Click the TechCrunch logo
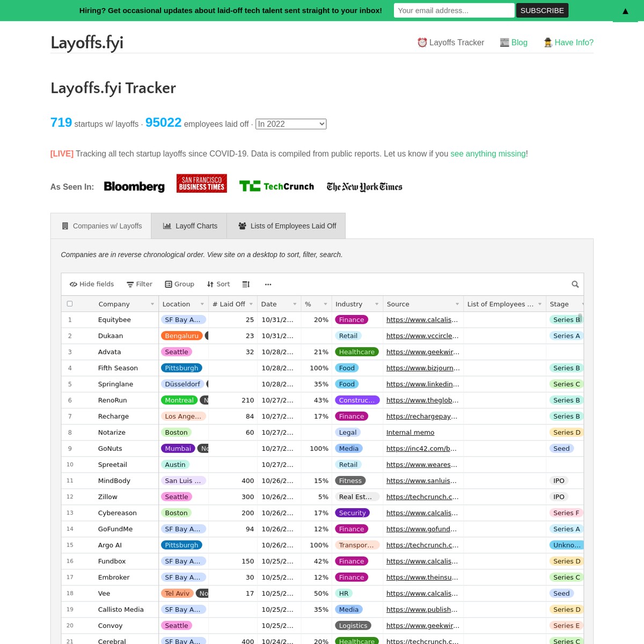Viewport: 644px width, 644px height. click(x=276, y=186)
